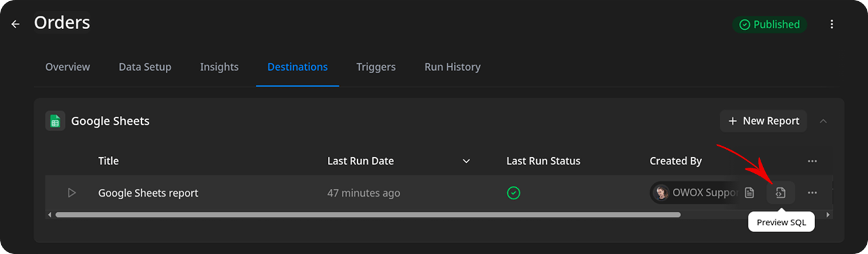Go back using the left arrow icon

(x=15, y=24)
